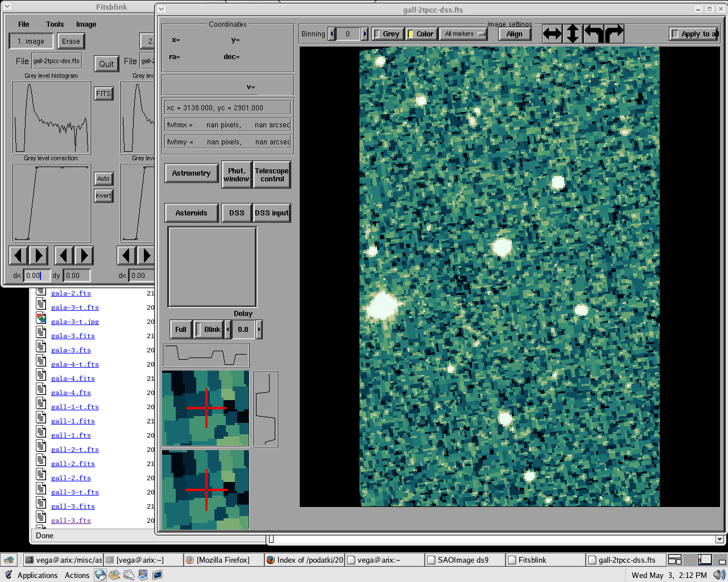Rotate the image counter-clockwise

click(x=593, y=34)
